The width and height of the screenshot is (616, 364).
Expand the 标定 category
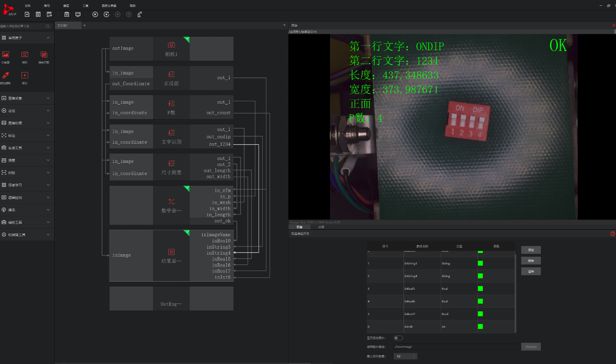pyautogui.click(x=27, y=135)
